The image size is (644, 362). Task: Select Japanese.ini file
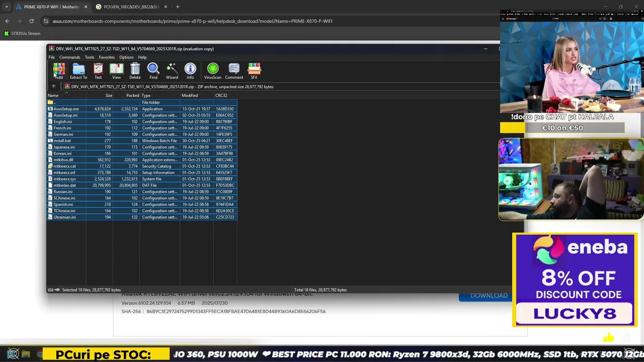point(142,147)
